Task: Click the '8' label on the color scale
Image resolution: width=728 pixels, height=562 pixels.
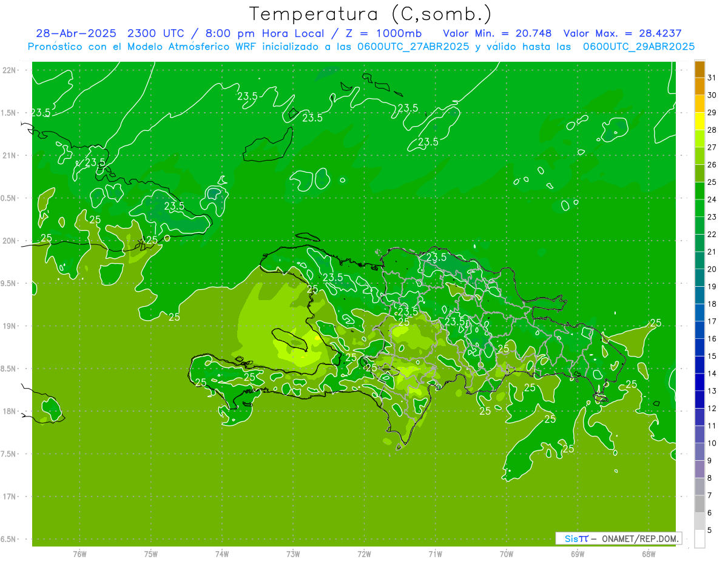Action: click(x=710, y=478)
